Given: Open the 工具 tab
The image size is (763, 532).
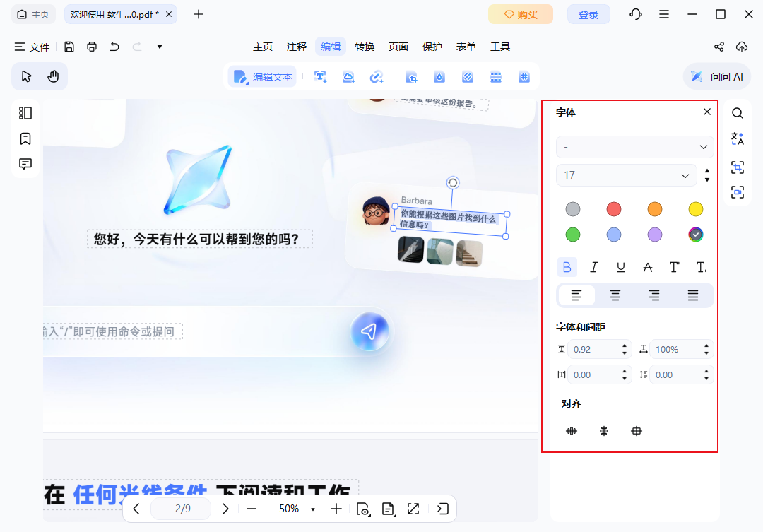Looking at the screenshot, I should pyautogui.click(x=500, y=47).
